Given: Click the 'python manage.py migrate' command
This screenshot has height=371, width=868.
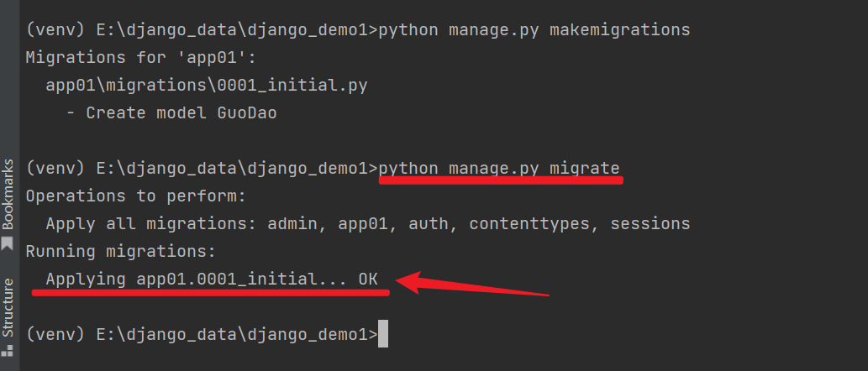Looking at the screenshot, I should click(499, 168).
